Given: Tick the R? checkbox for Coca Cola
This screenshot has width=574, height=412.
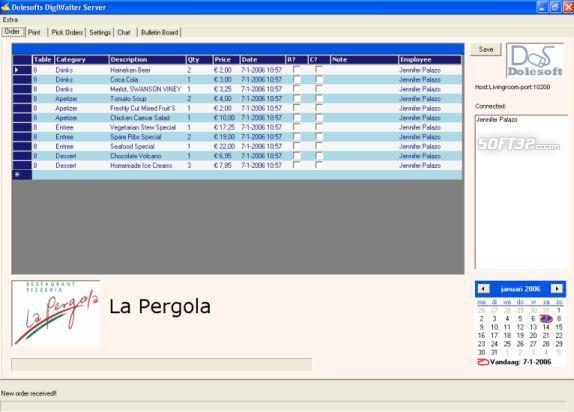Looking at the screenshot, I should (297, 79).
